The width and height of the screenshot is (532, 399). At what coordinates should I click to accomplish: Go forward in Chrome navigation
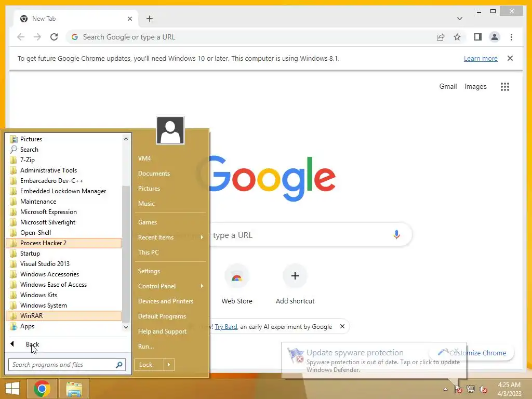pyautogui.click(x=37, y=37)
